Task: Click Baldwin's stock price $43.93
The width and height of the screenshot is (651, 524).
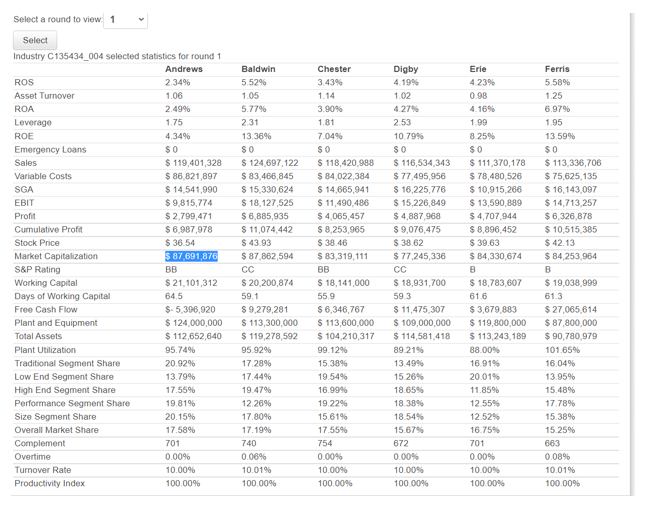Action: (x=257, y=243)
